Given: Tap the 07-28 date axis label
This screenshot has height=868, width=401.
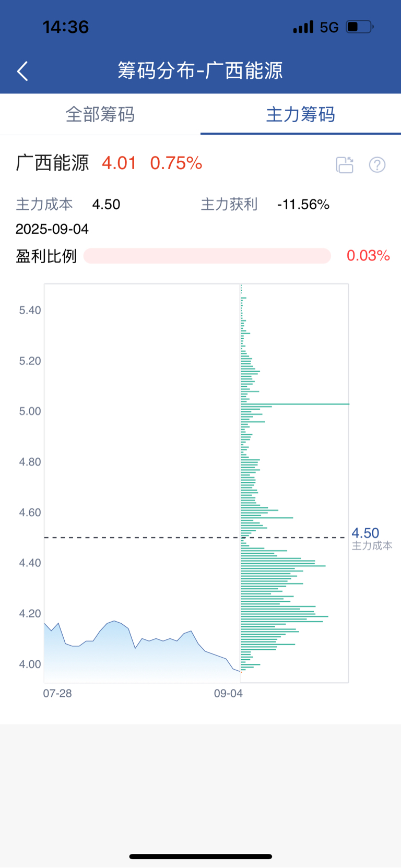Looking at the screenshot, I should (57, 693).
